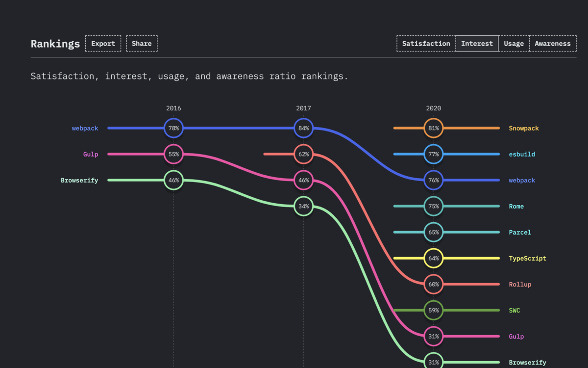Click TypeScript's 64% node in 2020

tap(433, 258)
